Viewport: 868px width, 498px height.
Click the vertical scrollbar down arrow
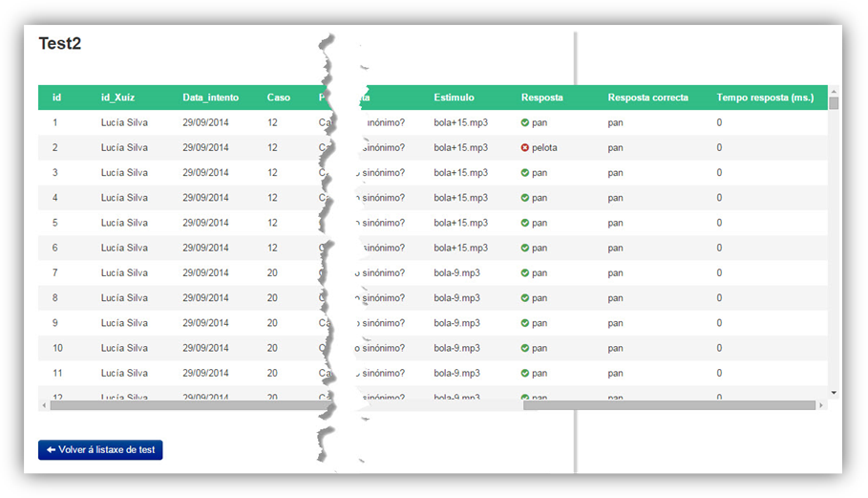coord(834,393)
